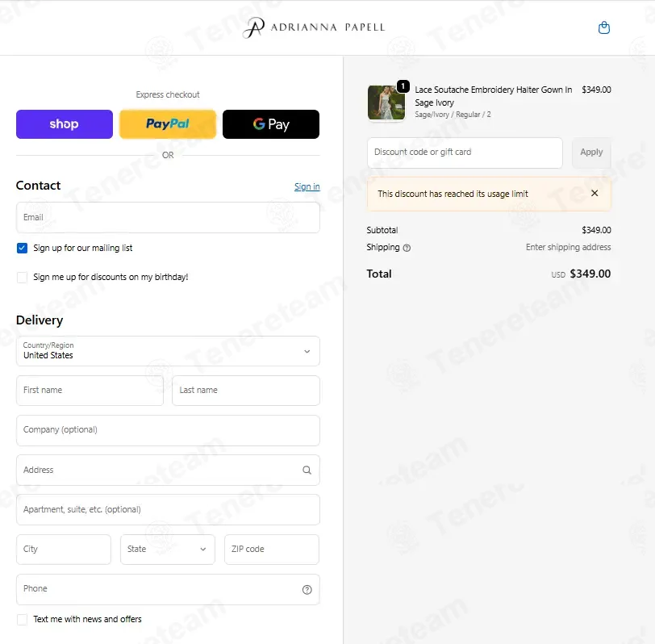Click the gown product thumbnail
This screenshot has height=644, width=655.
tap(386, 102)
